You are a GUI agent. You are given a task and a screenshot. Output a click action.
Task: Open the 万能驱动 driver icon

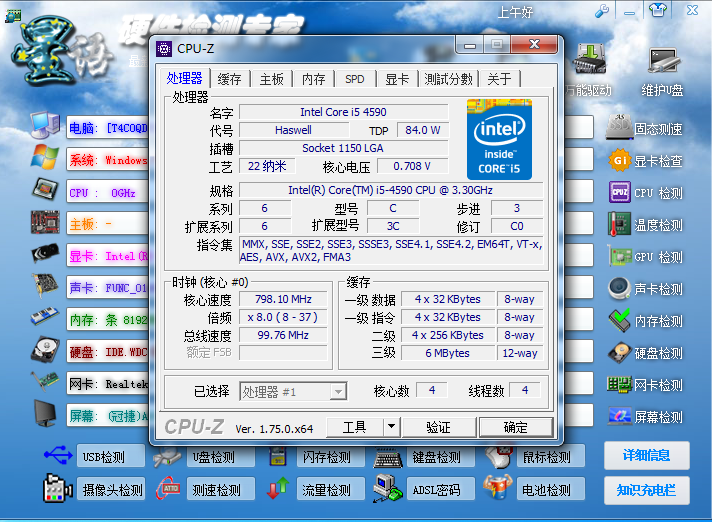[589, 59]
